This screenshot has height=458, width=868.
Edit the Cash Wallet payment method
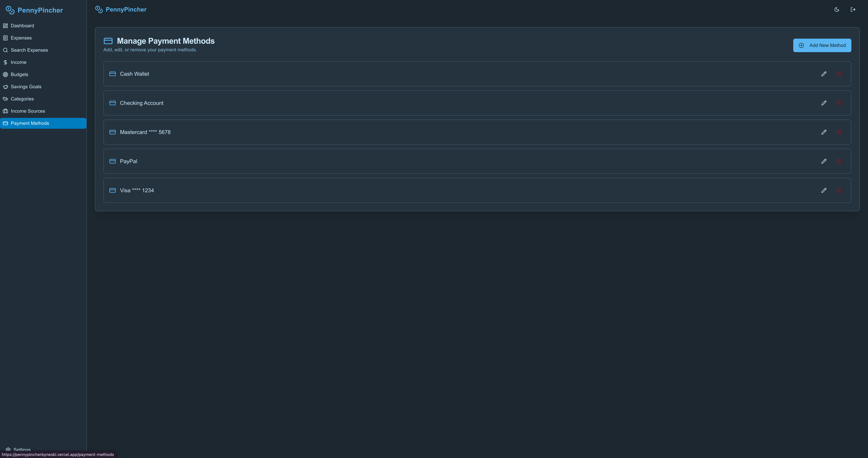coord(824,74)
